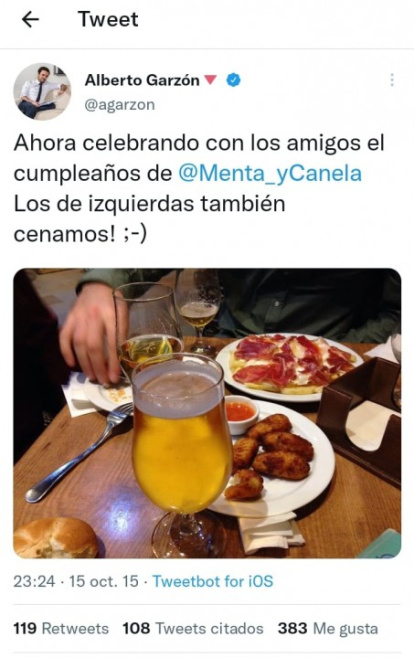Click the blue verified badge

pos(234,80)
